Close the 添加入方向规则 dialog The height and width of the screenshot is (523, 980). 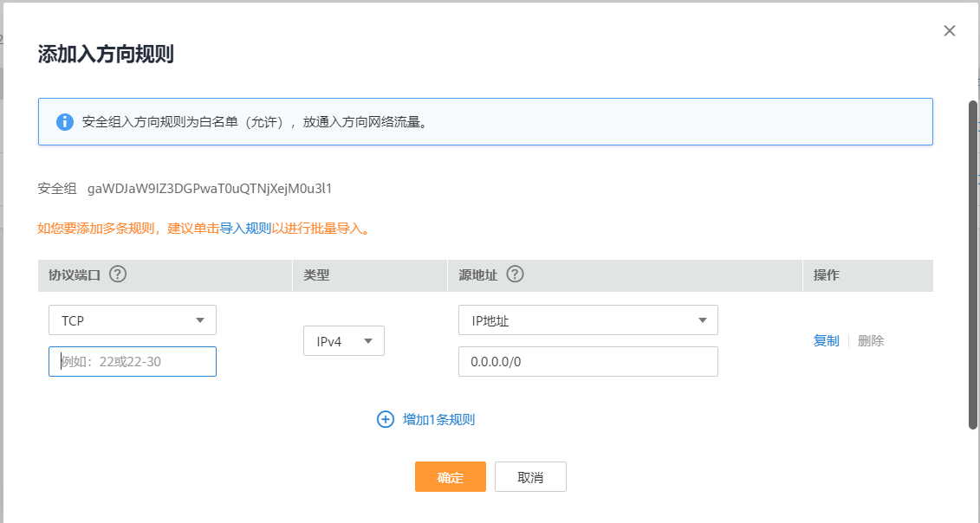[949, 30]
